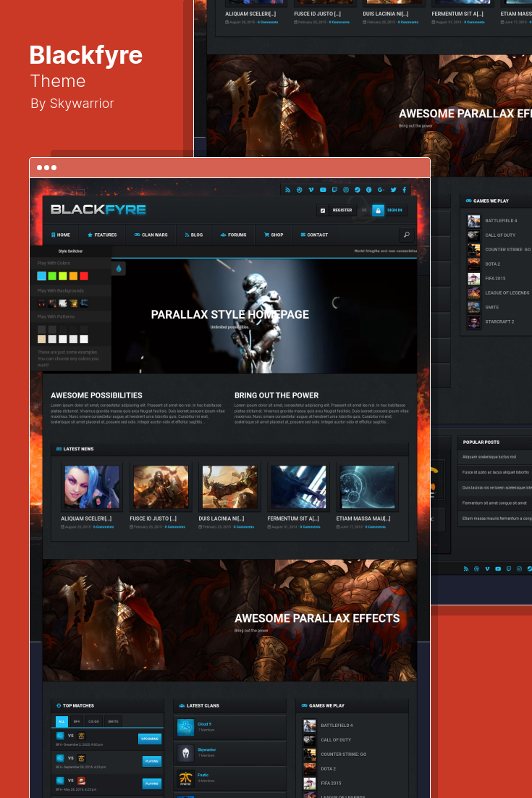The image size is (532, 798).
Task: Click the Fermentum Sit A[..] post title
Action: click(x=293, y=518)
